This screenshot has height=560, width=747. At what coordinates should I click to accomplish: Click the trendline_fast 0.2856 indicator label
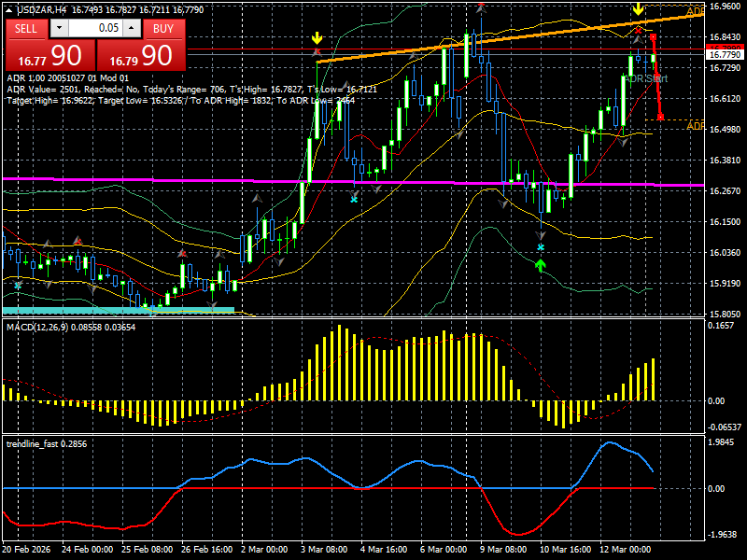47,444
